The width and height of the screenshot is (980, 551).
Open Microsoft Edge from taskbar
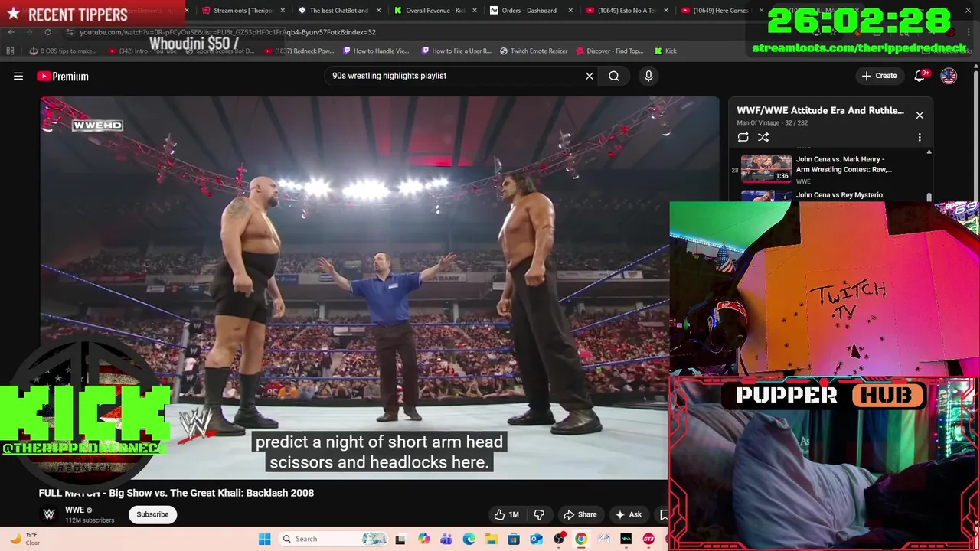pos(469,539)
